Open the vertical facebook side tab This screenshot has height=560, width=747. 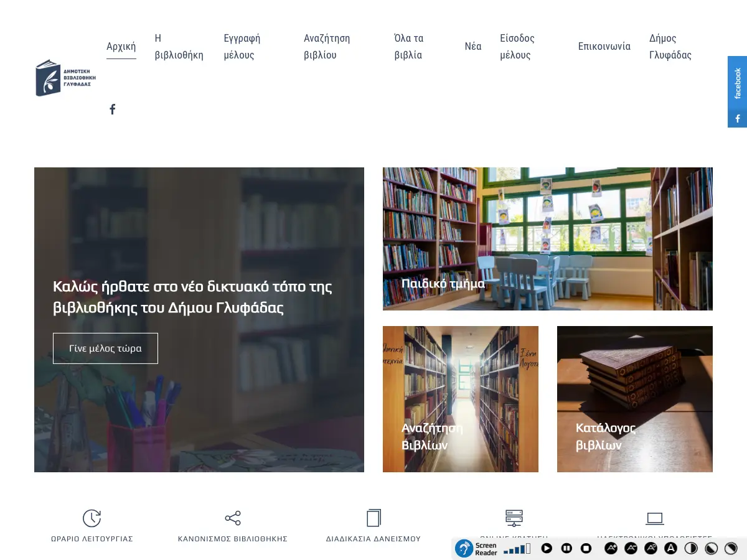737,83
